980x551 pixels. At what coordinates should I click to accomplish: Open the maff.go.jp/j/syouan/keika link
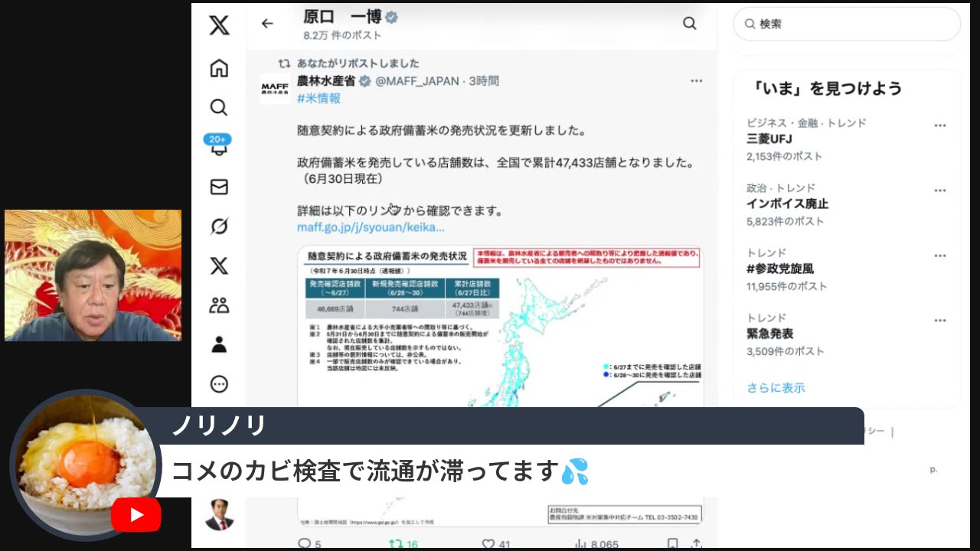tap(371, 227)
